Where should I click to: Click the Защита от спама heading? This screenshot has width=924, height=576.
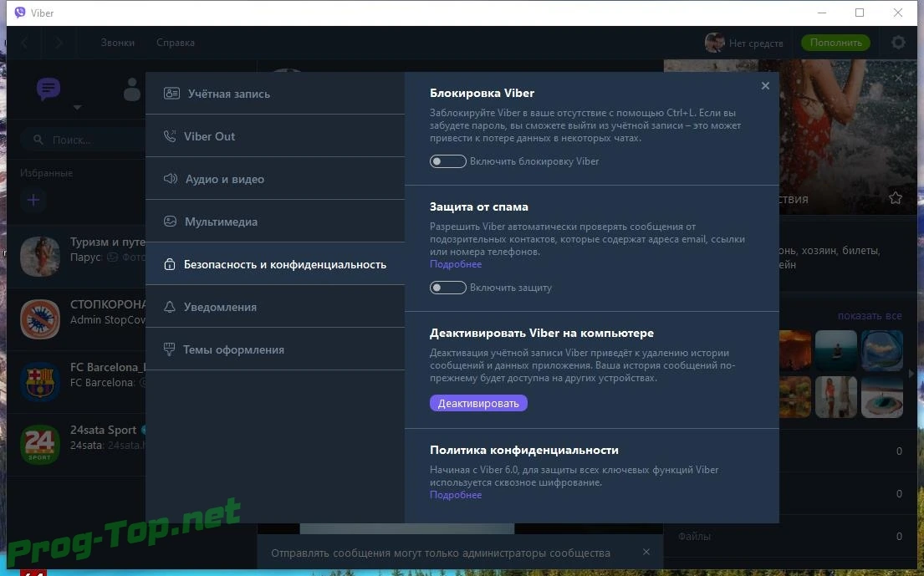tap(479, 206)
